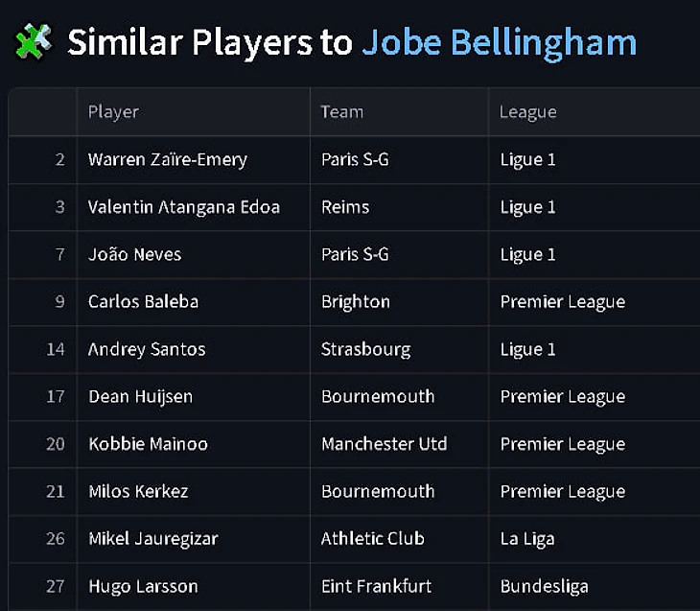Click the tools emoji icon beside the title
Viewport: 700px width, 611px height.
(x=34, y=41)
